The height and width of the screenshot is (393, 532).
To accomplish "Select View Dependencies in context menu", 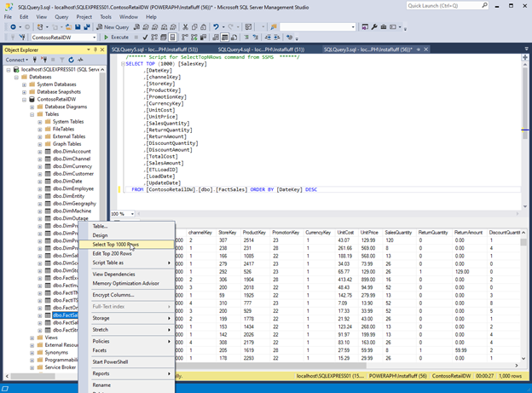I will click(126, 275).
